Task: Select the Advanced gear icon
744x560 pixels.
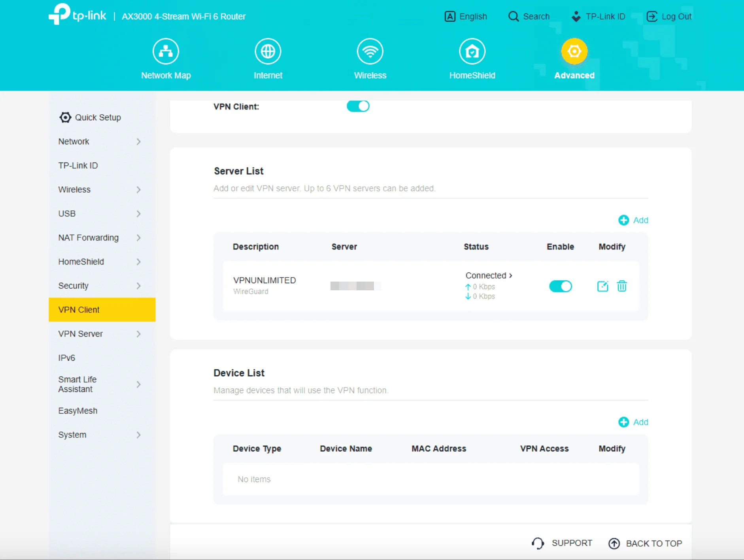Action: click(x=574, y=51)
